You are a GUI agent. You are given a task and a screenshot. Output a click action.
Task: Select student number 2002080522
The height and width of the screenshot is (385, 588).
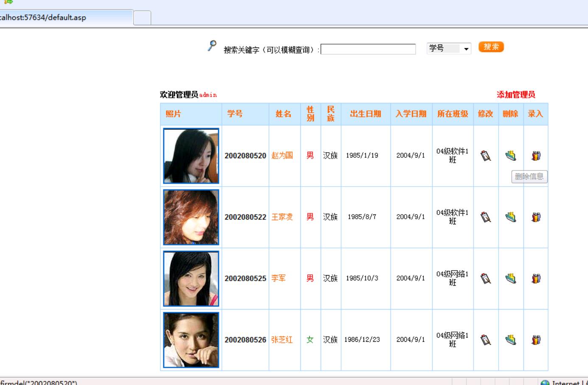coord(245,217)
